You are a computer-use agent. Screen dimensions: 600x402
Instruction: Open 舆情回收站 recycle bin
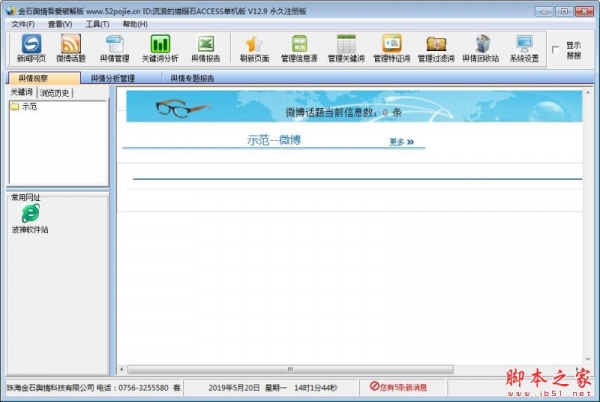[481, 49]
